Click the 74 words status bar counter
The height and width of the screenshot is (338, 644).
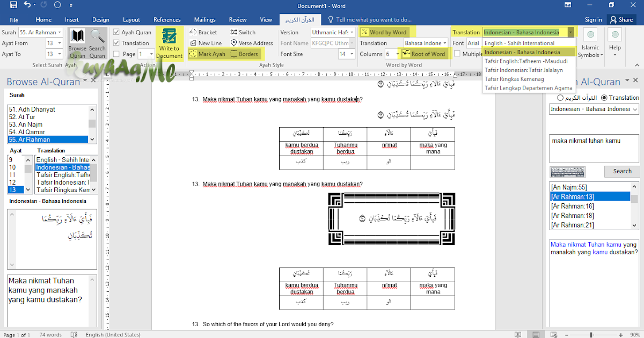(50, 335)
